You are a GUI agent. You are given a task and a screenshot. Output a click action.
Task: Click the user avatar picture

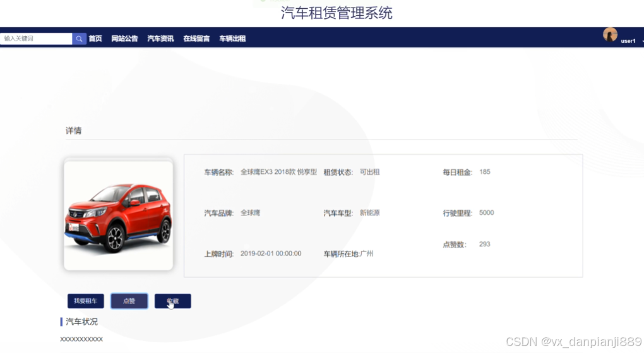pos(610,35)
